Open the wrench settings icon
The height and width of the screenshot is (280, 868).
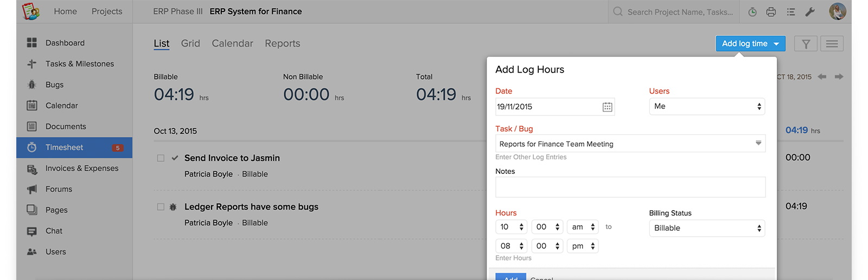click(x=810, y=12)
